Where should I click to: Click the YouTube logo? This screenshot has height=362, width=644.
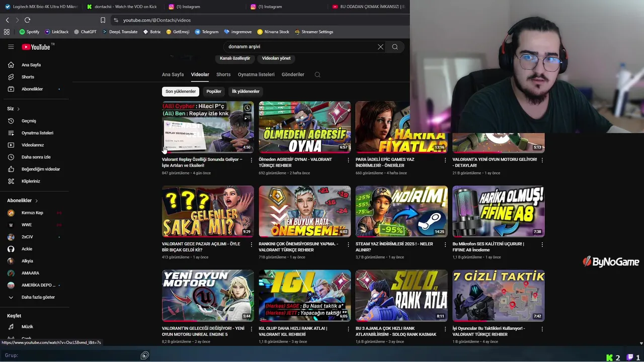tap(36, 47)
